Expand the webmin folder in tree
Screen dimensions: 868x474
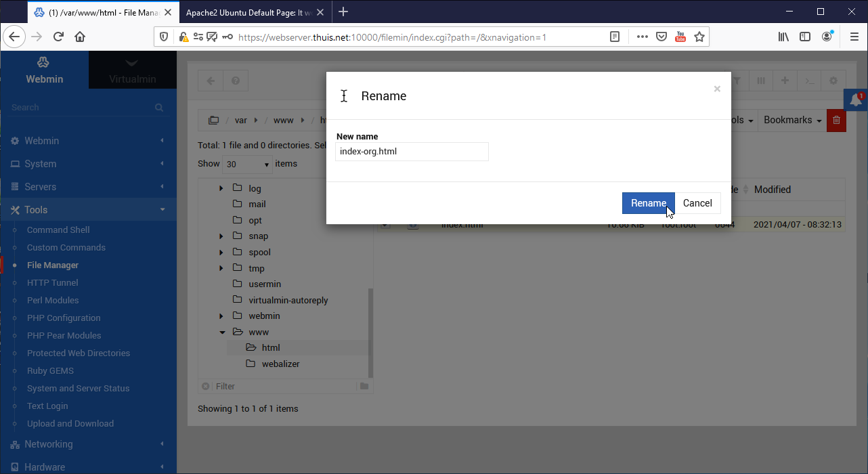[x=221, y=316]
